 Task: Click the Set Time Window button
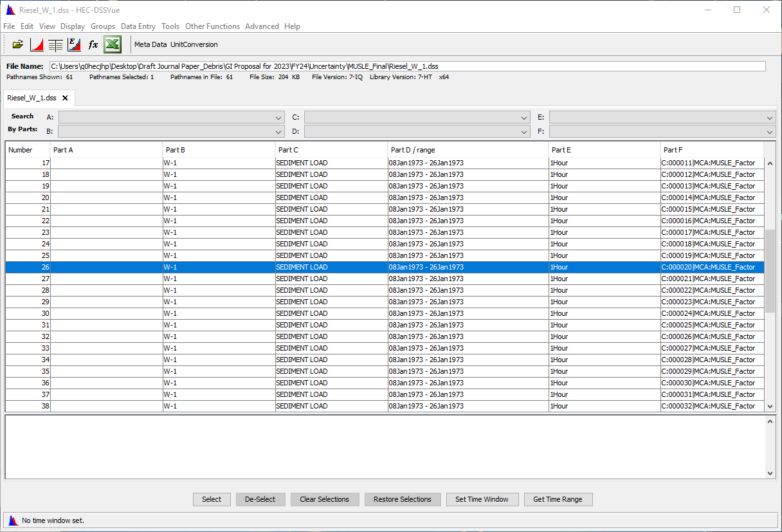pyautogui.click(x=482, y=499)
